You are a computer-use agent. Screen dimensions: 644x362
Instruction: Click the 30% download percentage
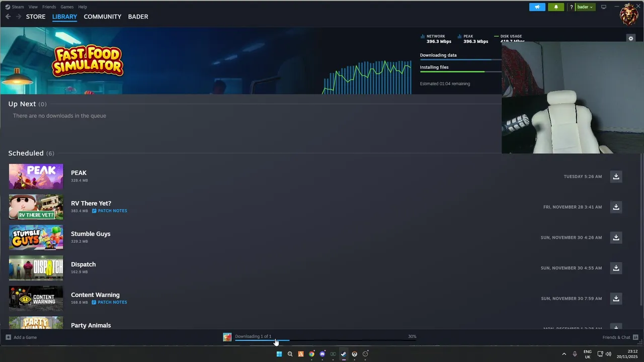412,336
